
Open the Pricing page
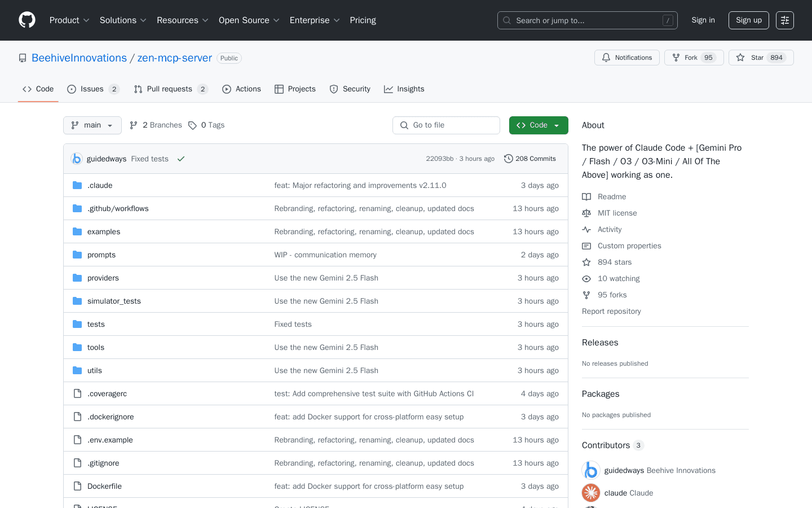(363, 20)
